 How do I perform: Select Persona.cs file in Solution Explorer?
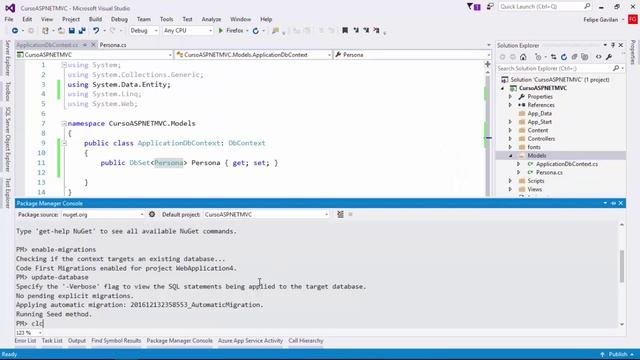[549, 173]
